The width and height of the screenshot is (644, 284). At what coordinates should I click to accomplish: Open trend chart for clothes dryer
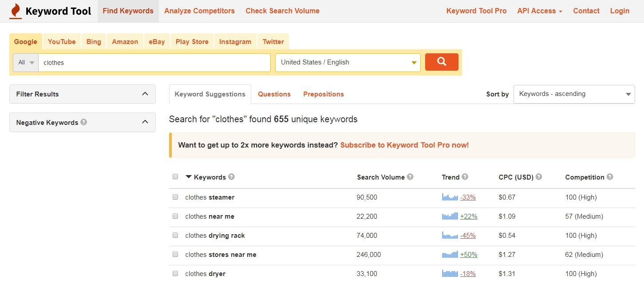click(x=450, y=273)
